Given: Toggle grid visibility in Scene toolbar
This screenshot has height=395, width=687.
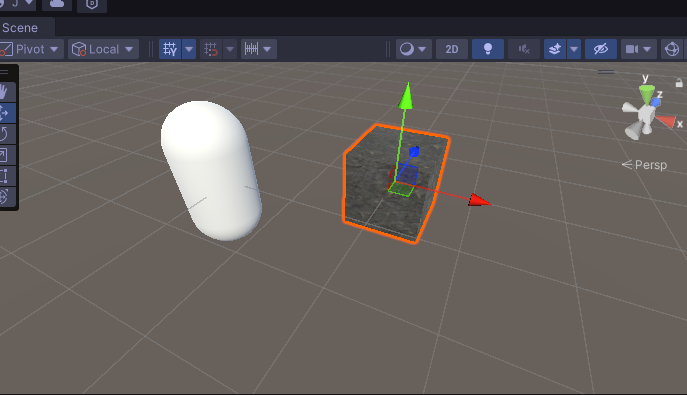Looking at the screenshot, I should (170, 49).
